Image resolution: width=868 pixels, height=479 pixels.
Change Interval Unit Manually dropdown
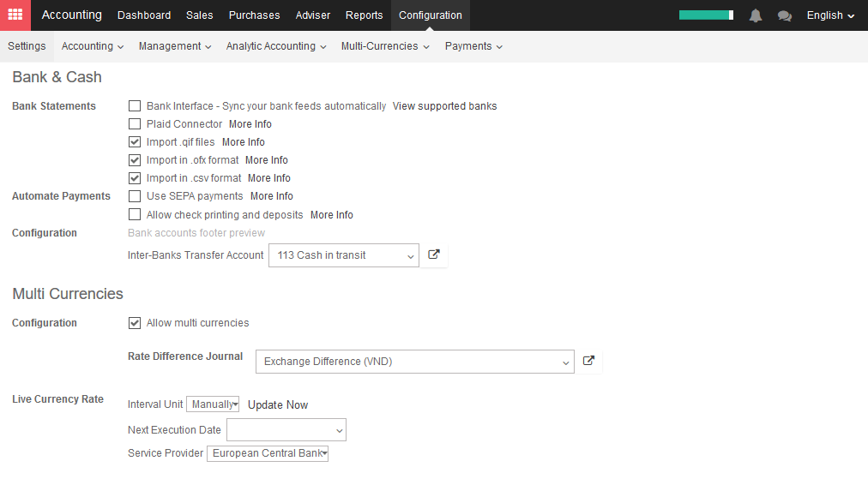click(213, 404)
